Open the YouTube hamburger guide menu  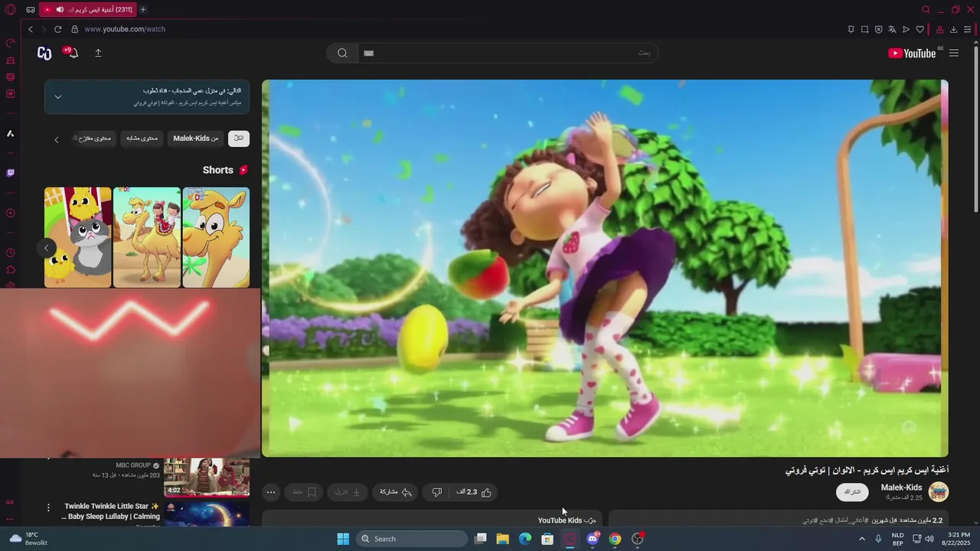(954, 53)
